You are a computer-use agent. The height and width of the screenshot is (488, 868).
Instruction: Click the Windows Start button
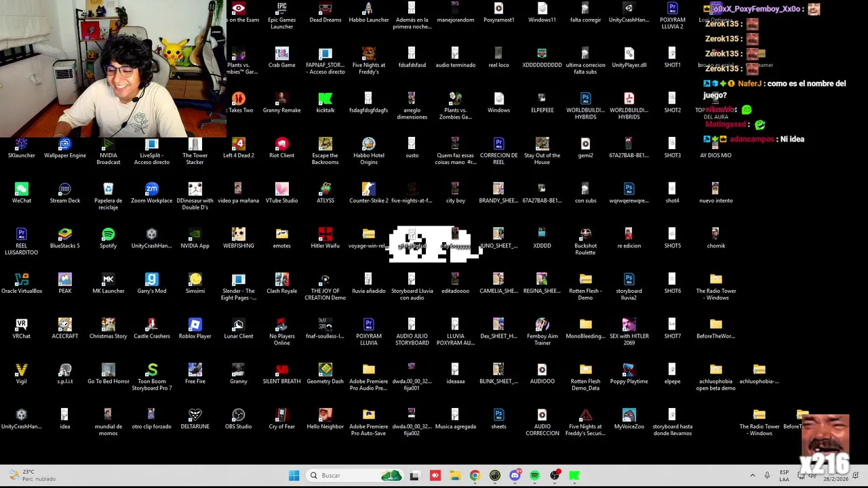click(294, 476)
